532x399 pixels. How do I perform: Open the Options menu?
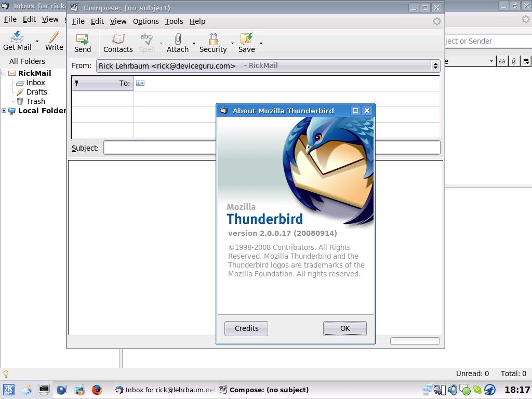point(145,21)
